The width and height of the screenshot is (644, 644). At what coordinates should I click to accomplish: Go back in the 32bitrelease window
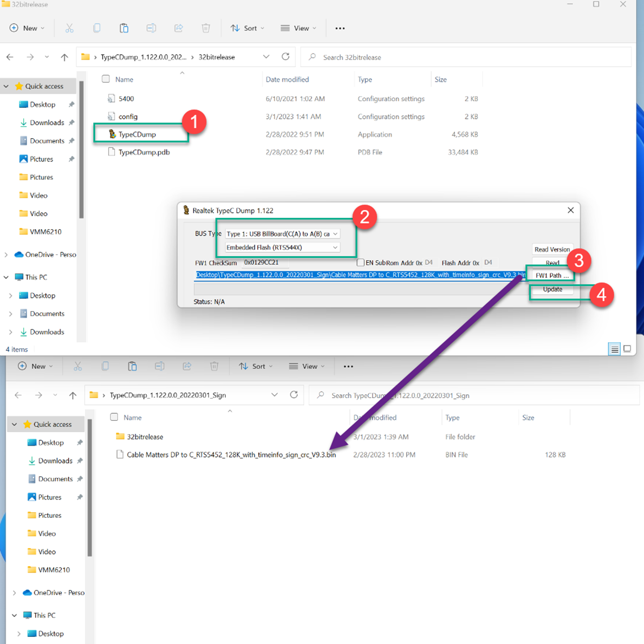10,57
